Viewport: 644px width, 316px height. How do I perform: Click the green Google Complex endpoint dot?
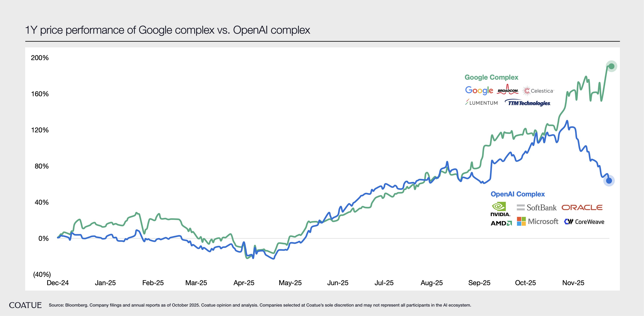(611, 66)
